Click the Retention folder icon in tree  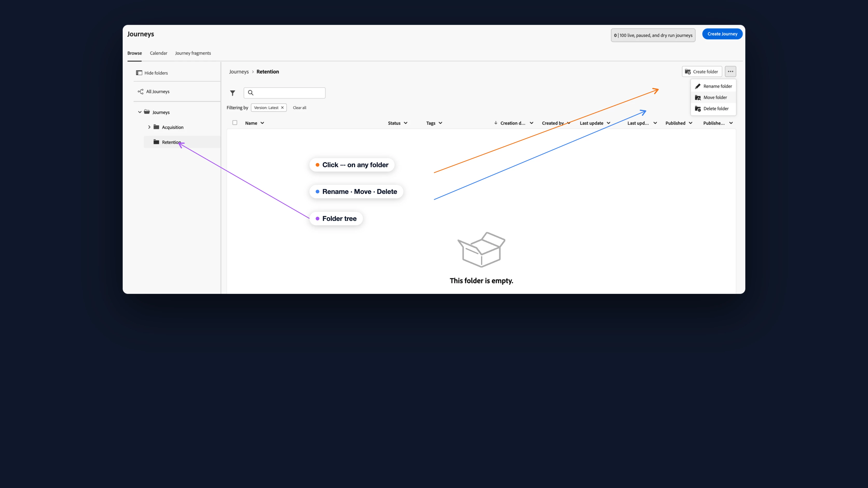[x=156, y=142]
